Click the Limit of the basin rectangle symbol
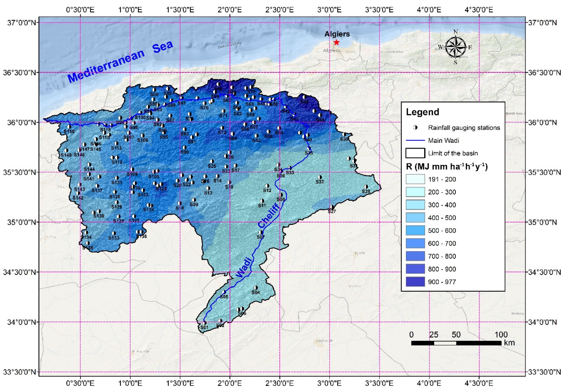This screenshot has height=392, width=566. point(415,153)
